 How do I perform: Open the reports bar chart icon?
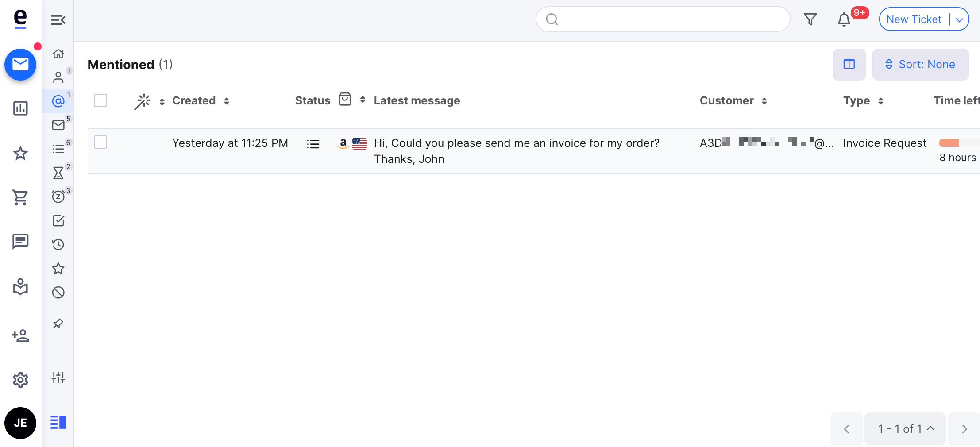tap(20, 108)
